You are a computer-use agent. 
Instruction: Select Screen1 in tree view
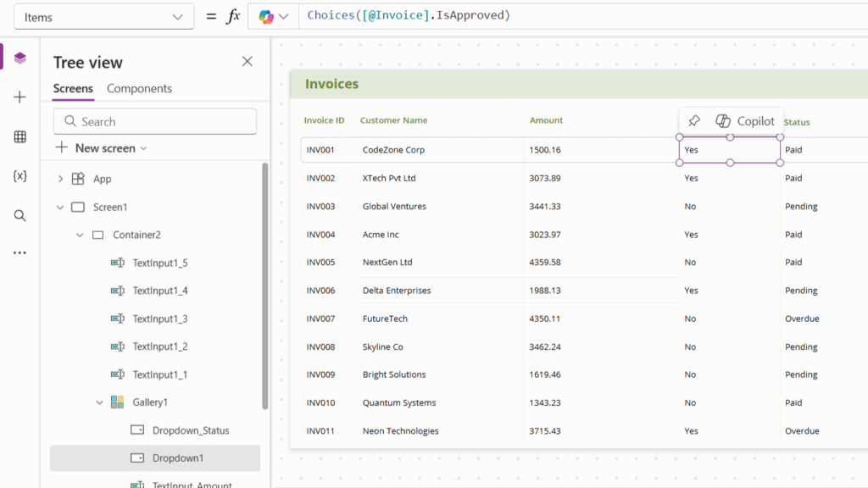coord(110,207)
